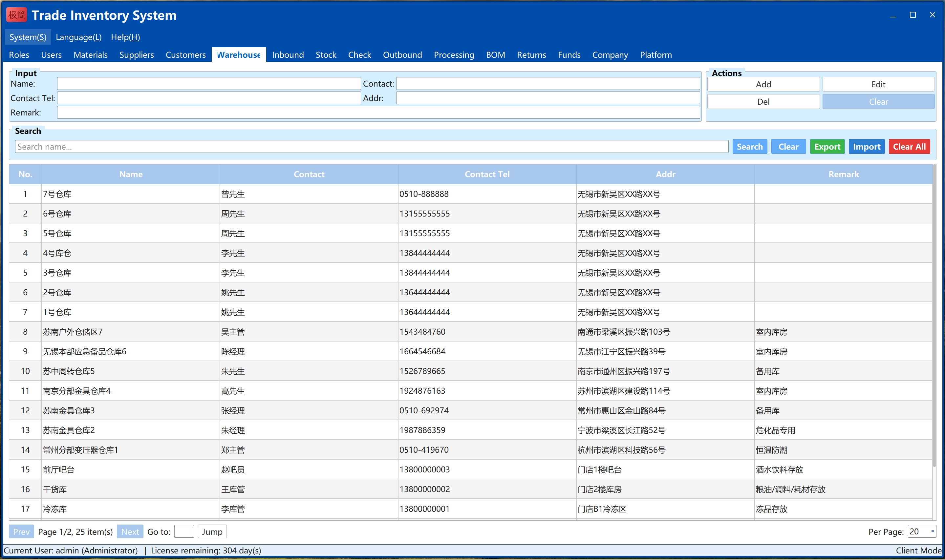The height and width of the screenshot is (560, 945).
Task: Switch to the Roles tab
Action: tap(19, 55)
